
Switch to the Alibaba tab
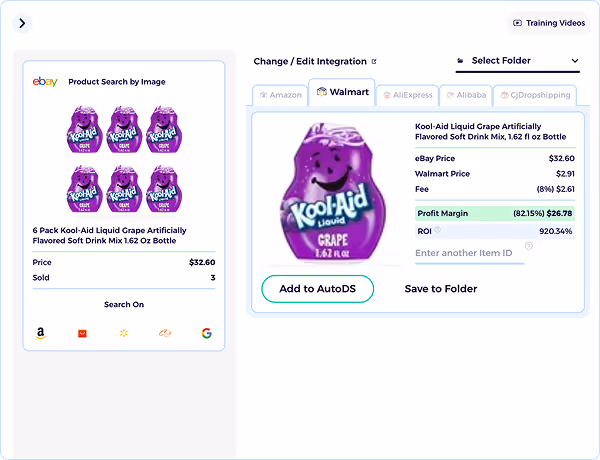pos(466,95)
